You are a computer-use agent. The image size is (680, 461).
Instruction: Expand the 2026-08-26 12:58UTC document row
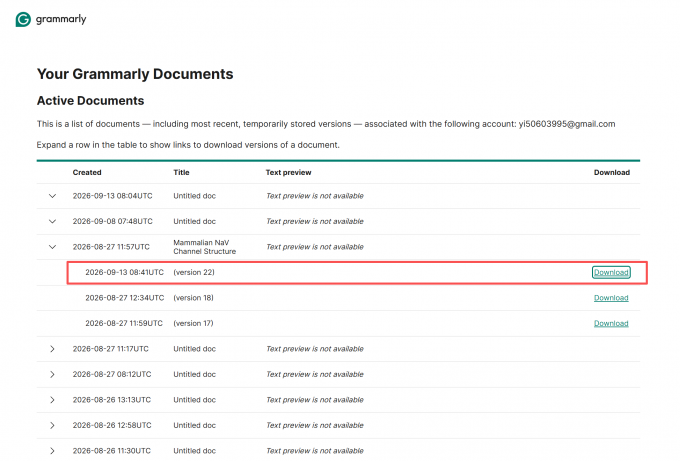point(52,426)
